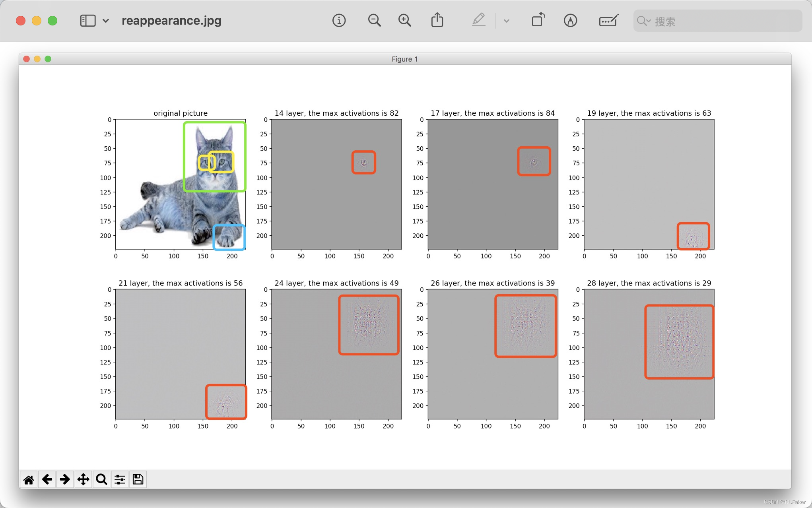Click the 19 layer activation plot
The height and width of the screenshot is (508, 812).
pyautogui.click(x=649, y=184)
